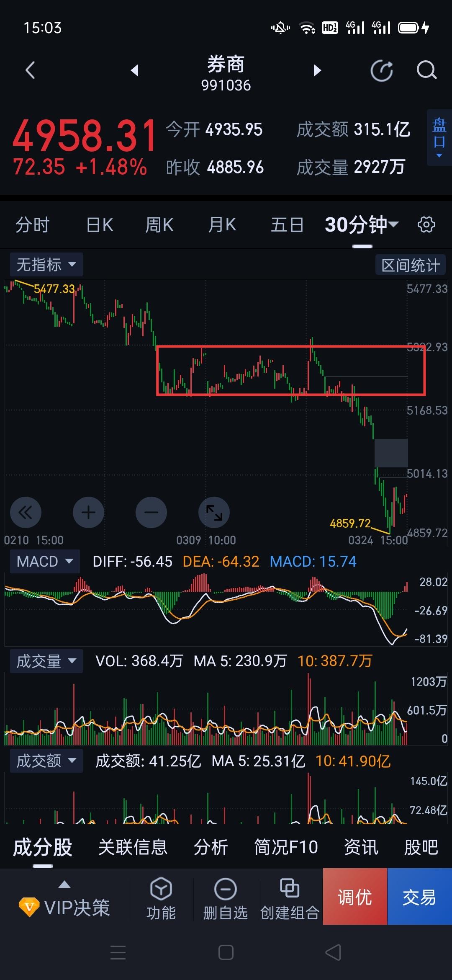Expand the VIP决策 panel arrow

click(x=64, y=884)
